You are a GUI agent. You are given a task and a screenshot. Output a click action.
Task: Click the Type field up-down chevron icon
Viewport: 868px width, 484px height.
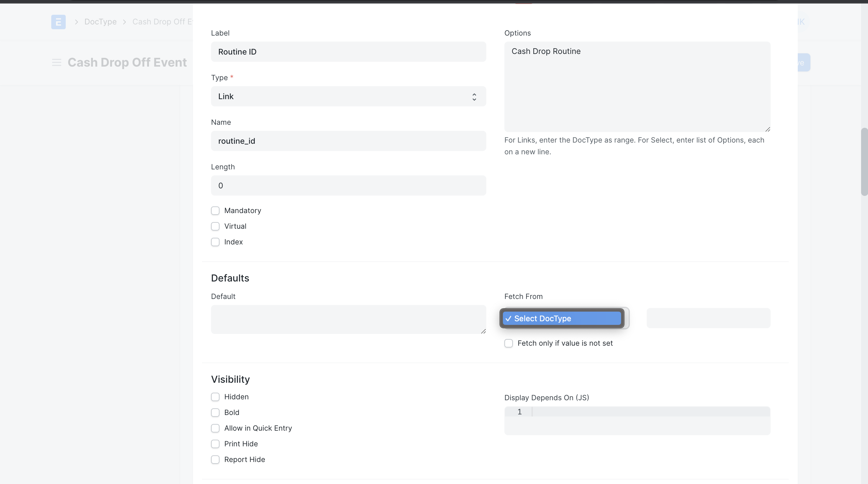pos(474,97)
